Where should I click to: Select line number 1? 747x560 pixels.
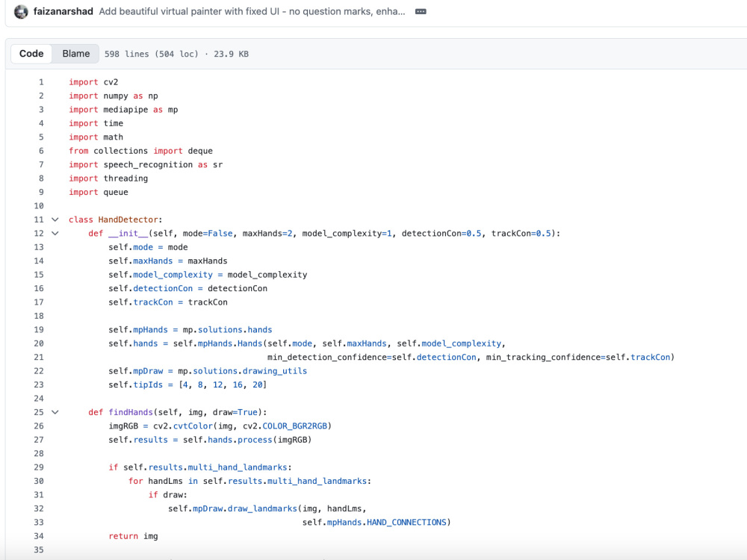click(x=41, y=82)
